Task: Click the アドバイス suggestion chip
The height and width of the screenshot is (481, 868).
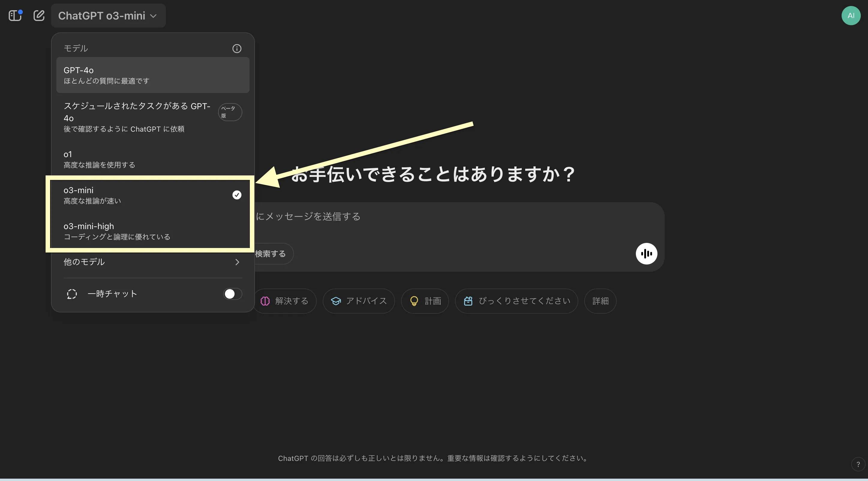Action: click(x=358, y=301)
